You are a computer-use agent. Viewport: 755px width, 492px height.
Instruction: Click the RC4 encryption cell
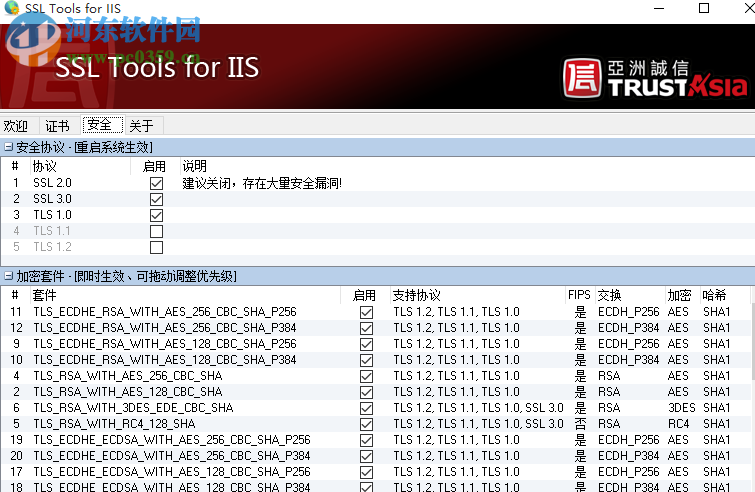pos(678,424)
